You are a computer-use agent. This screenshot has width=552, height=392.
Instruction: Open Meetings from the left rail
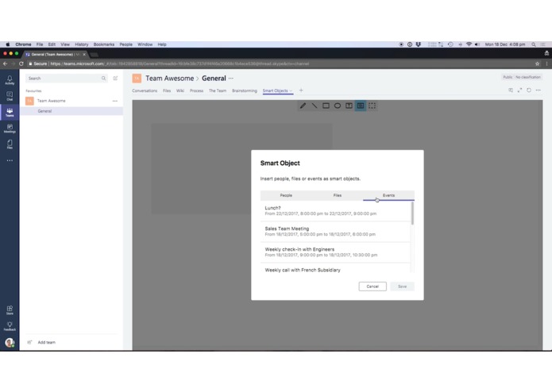click(x=10, y=129)
